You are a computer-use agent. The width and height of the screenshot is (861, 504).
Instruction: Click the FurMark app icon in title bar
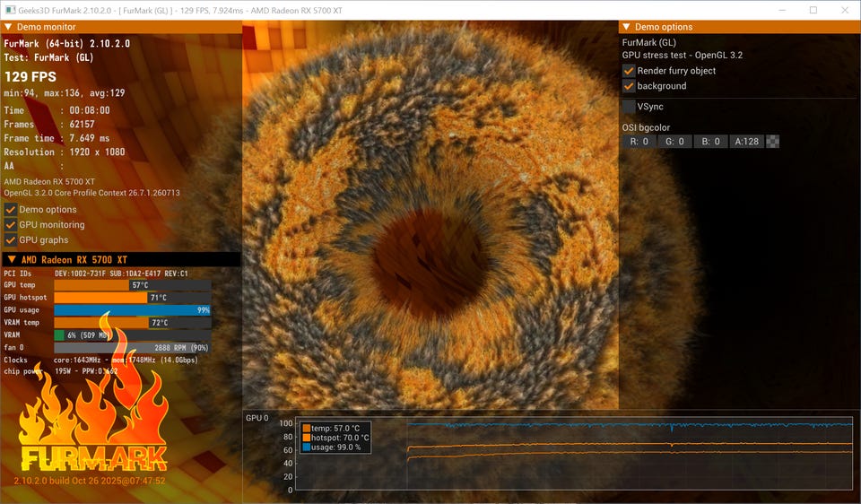(11, 10)
